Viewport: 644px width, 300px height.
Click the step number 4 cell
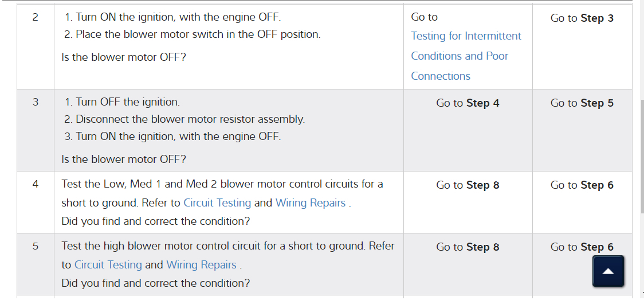click(36, 184)
